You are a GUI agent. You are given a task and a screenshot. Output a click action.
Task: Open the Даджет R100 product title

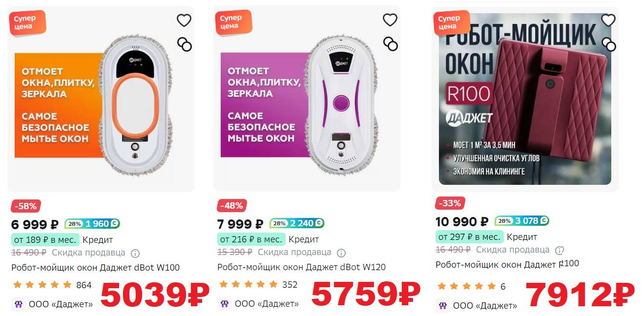pyautogui.click(x=507, y=264)
